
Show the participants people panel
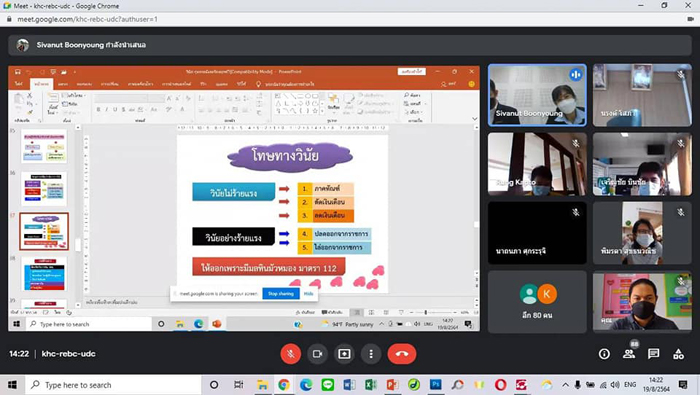(x=629, y=354)
